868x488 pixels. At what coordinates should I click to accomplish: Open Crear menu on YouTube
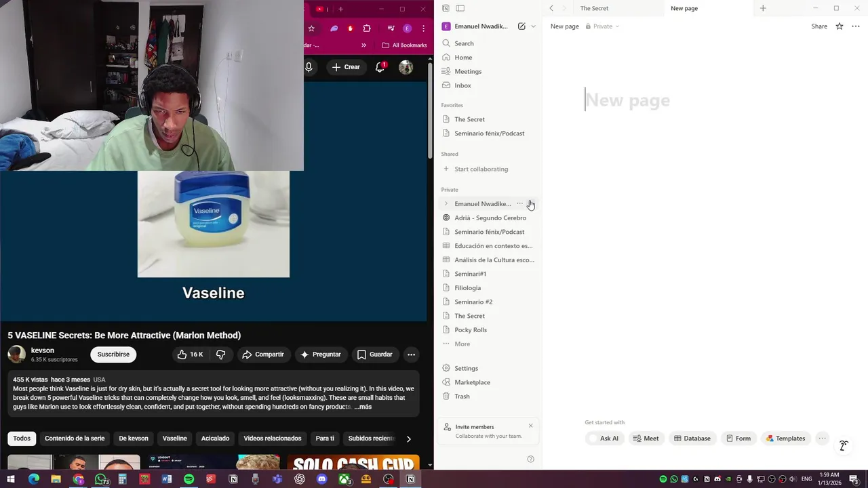(x=346, y=67)
